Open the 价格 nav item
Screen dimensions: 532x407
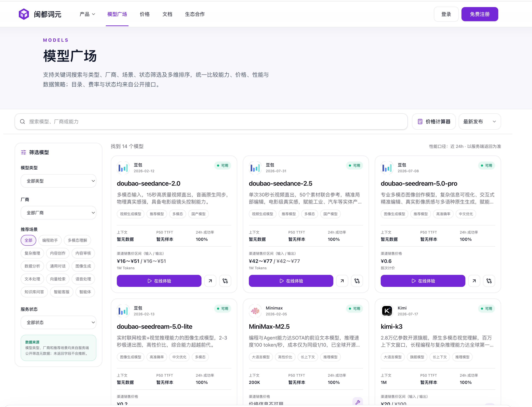(x=145, y=14)
